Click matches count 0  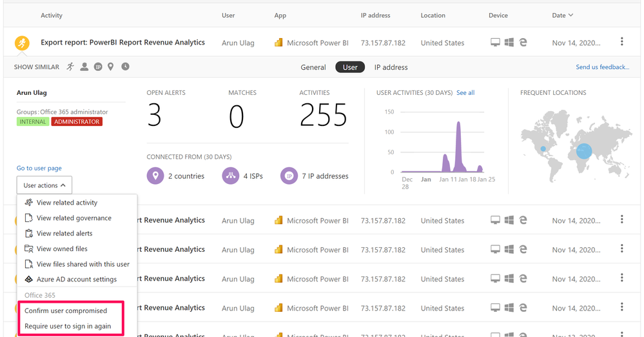coord(236,116)
